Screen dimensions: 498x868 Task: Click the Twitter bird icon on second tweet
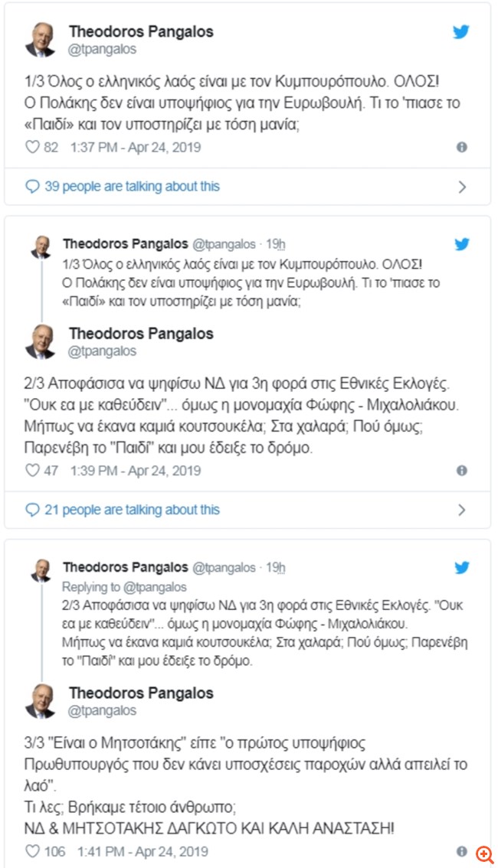pyautogui.click(x=462, y=244)
